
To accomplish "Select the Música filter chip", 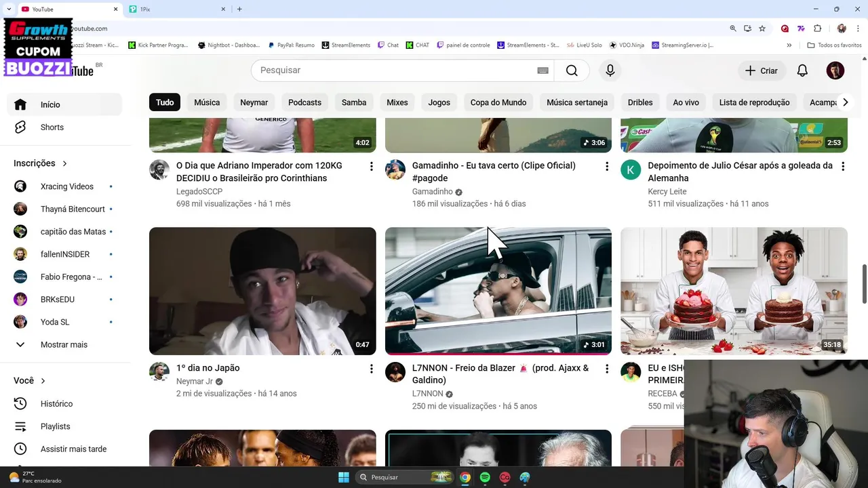I will tap(207, 102).
